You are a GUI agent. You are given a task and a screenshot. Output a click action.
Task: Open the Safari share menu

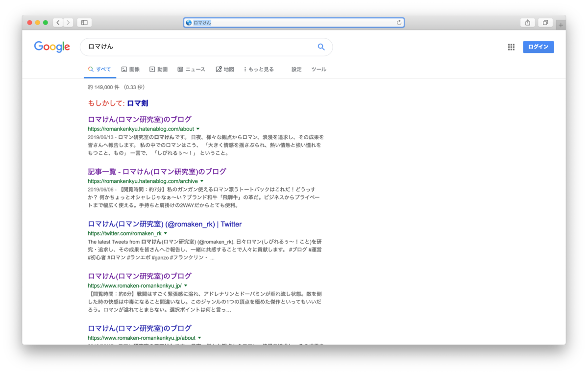point(527,23)
